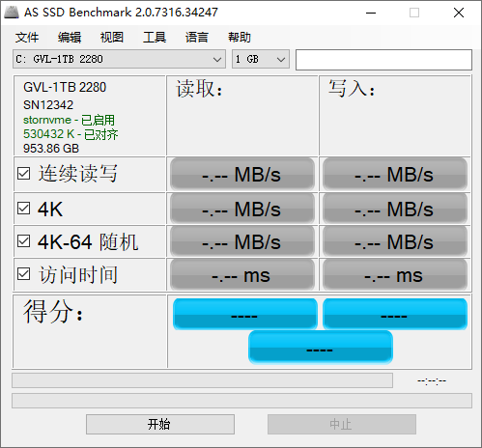Screen dimensions: 482x448
Task: Open the 视图 menu
Action: point(112,38)
